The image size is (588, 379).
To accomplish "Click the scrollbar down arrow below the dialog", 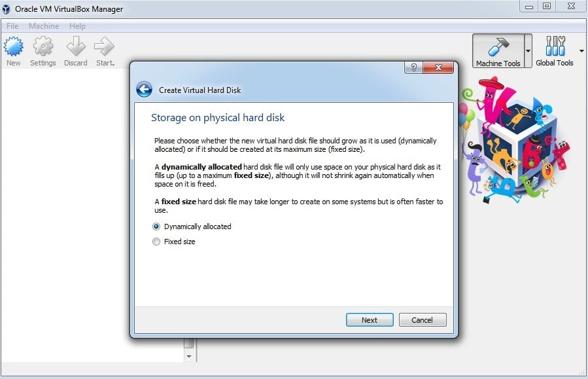I will tap(189, 356).
